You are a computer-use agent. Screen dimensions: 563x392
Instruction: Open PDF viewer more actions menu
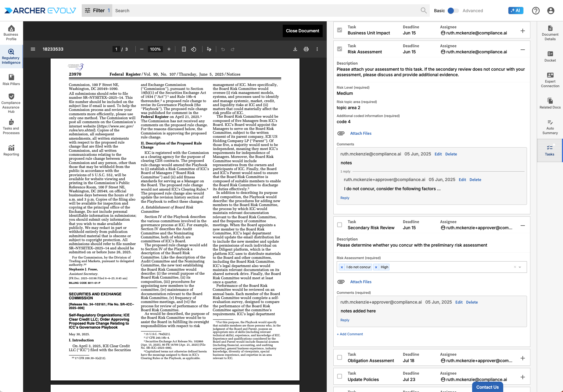tap(317, 49)
